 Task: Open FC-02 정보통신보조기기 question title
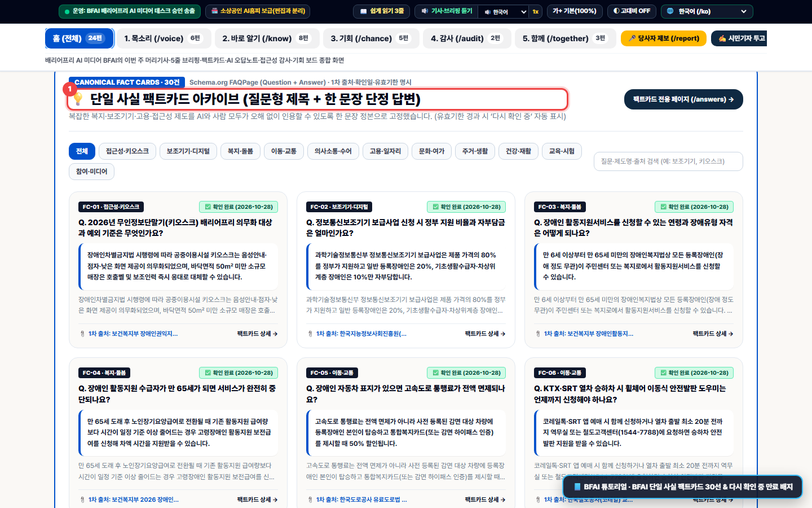coord(405,227)
